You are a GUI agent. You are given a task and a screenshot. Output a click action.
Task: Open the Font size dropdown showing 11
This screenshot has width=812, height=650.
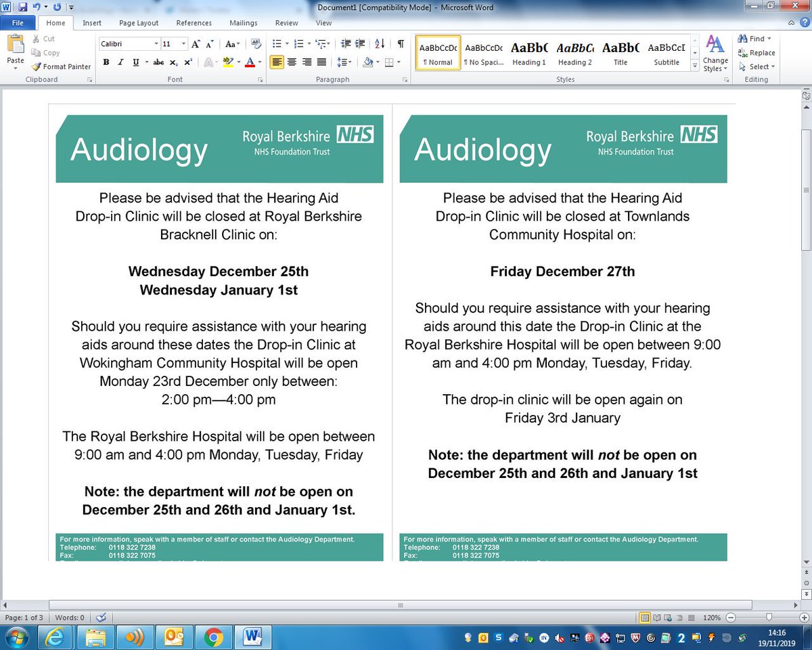click(183, 44)
